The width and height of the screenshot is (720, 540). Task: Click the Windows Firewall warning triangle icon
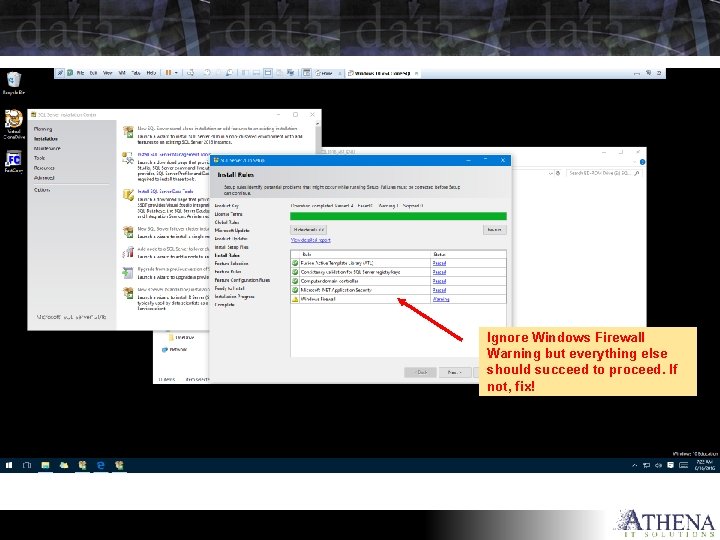point(295,299)
